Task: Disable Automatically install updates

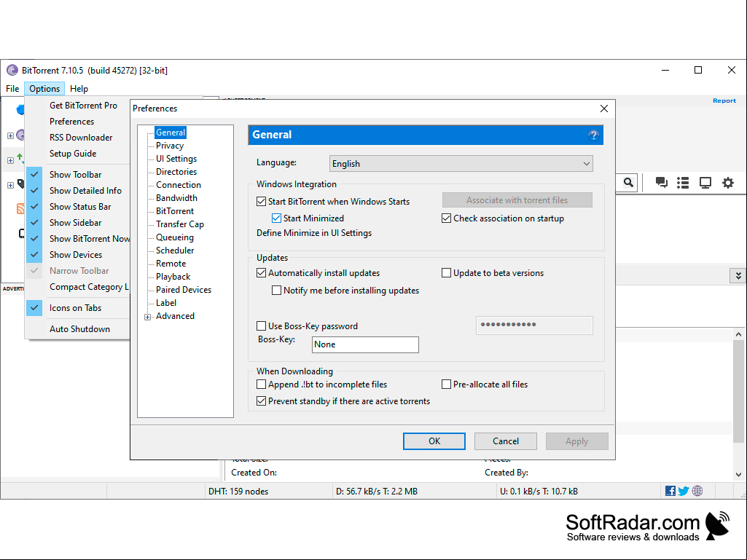Action: (261, 273)
